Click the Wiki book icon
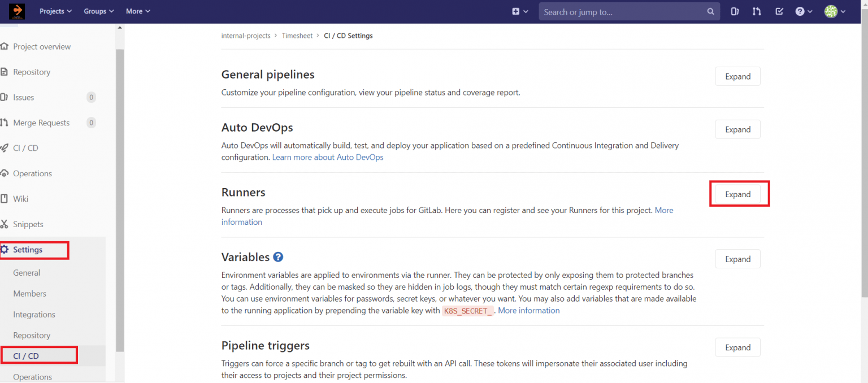This screenshot has height=383, width=868. 5,199
